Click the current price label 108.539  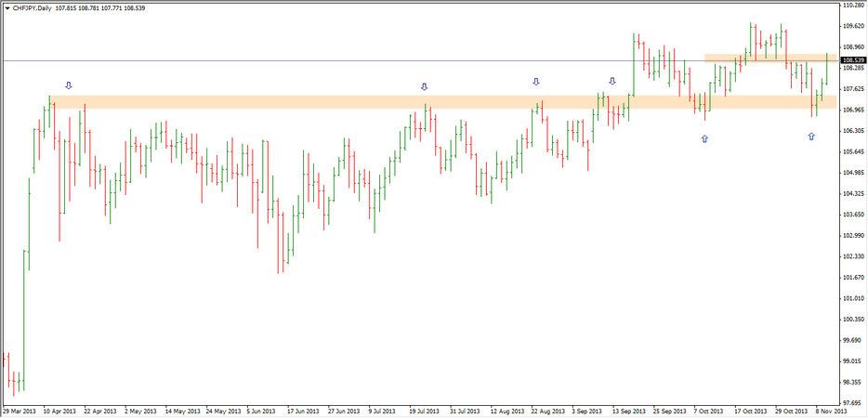point(853,60)
